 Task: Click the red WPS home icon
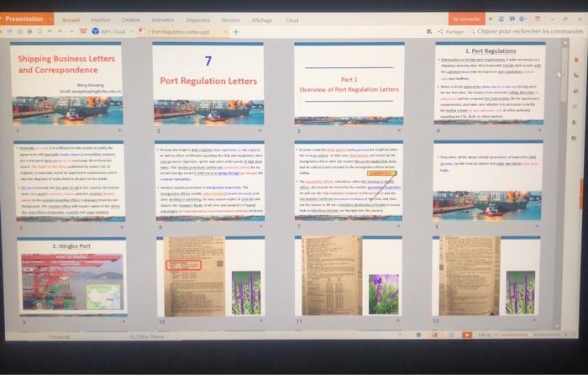click(x=83, y=31)
